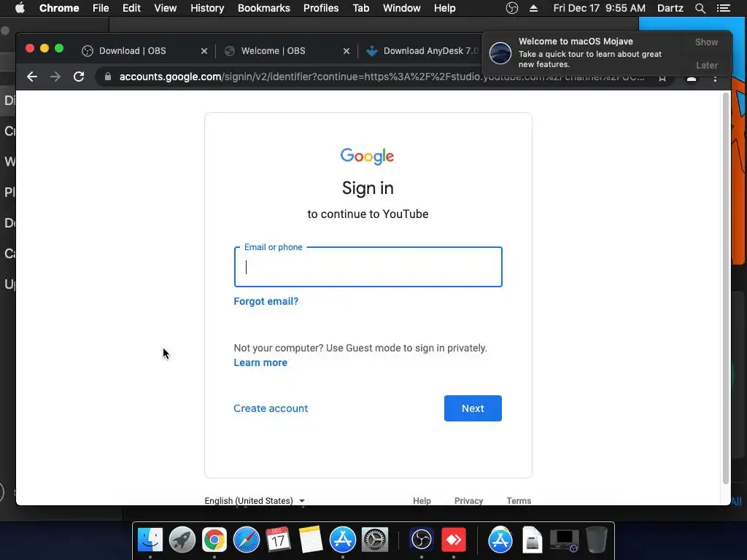This screenshot has width=747, height=560.
Task: Close the Download | OBS tab
Action: [x=204, y=51]
